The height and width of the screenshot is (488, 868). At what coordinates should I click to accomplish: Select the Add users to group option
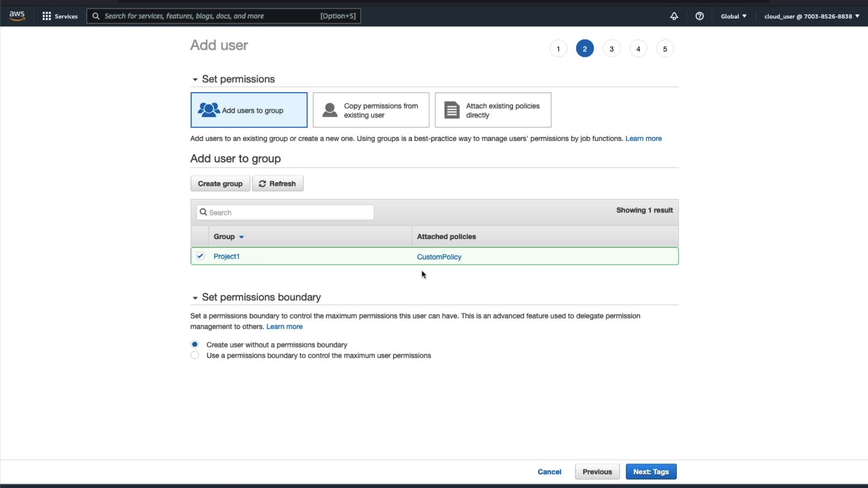click(x=249, y=110)
